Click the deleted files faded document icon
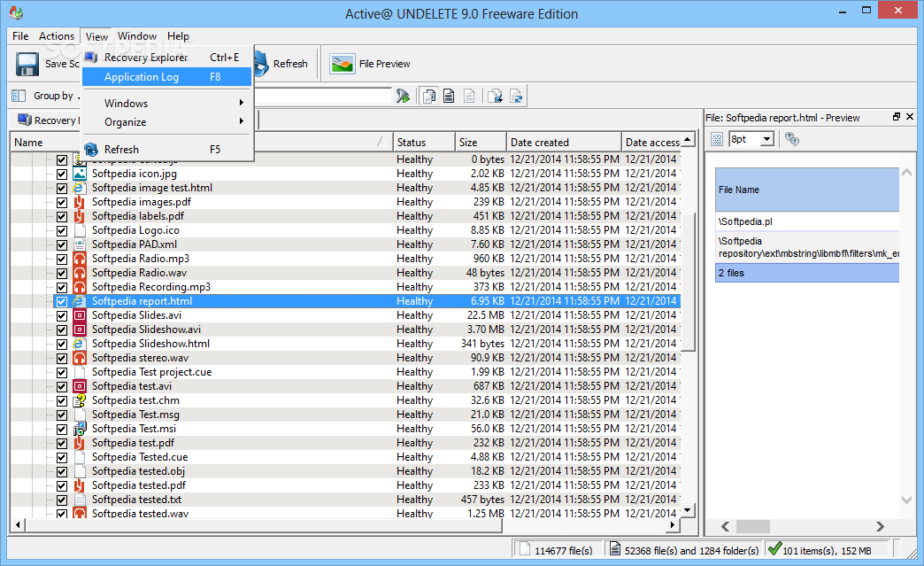924x566 pixels. pos(469,96)
